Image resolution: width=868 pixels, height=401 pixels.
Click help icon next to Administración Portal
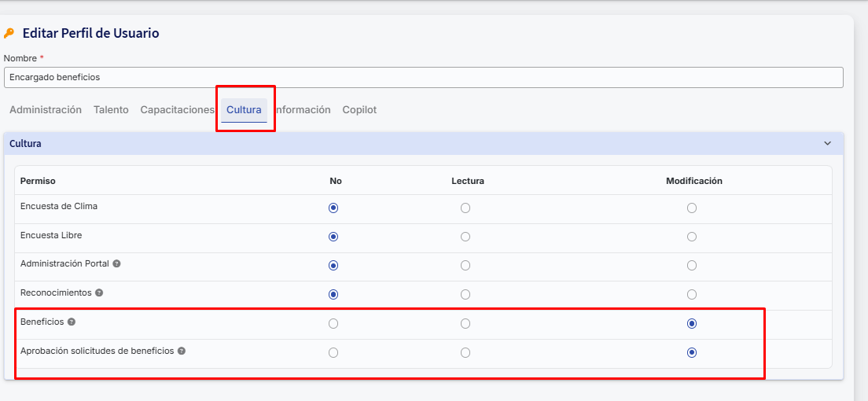tap(116, 264)
